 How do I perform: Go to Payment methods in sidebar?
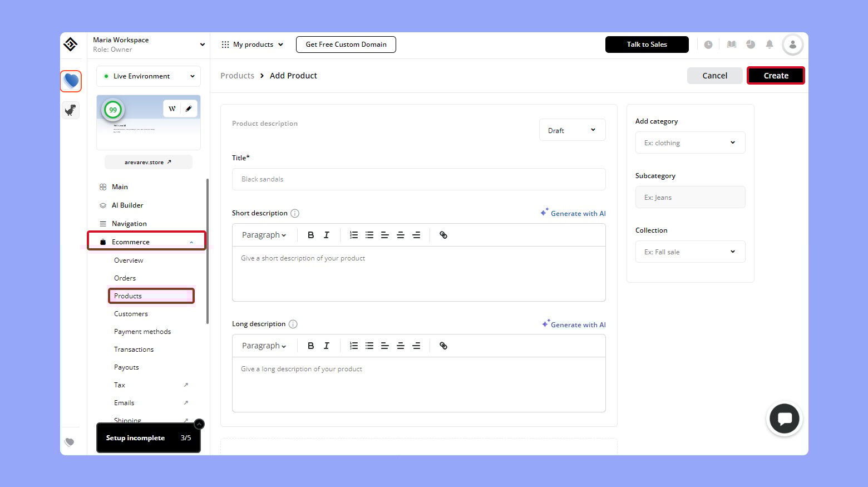pos(142,332)
